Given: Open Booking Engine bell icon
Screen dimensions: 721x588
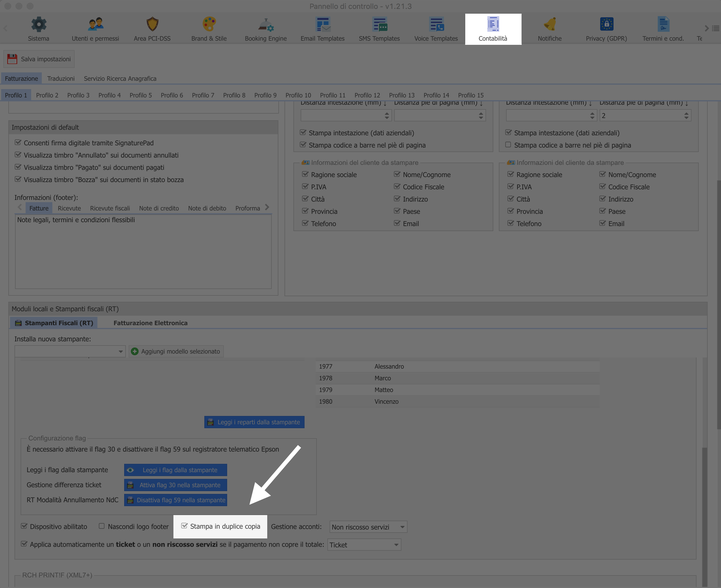Looking at the screenshot, I should pyautogui.click(x=266, y=24).
